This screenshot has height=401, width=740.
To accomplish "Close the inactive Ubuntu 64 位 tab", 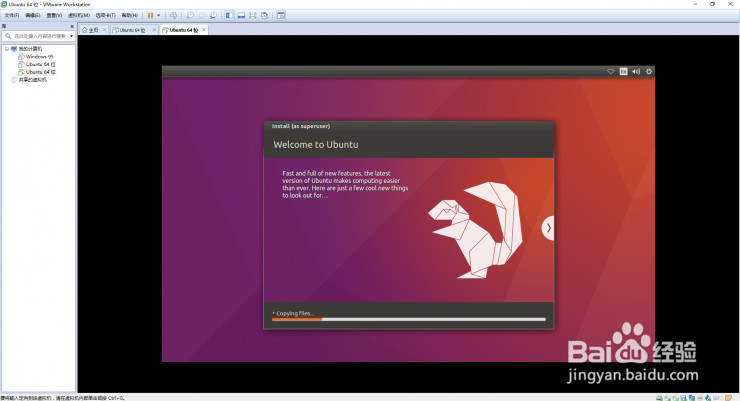I will (x=154, y=30).
